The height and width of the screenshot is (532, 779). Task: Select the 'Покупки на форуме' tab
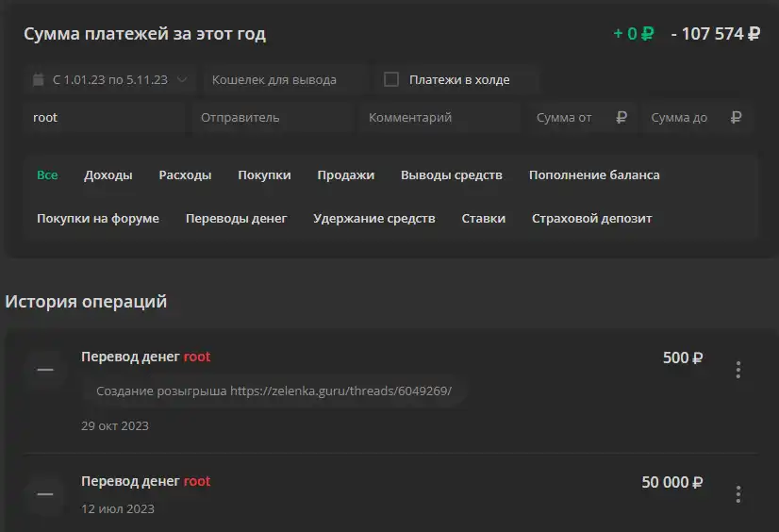(x=98, y=218)
